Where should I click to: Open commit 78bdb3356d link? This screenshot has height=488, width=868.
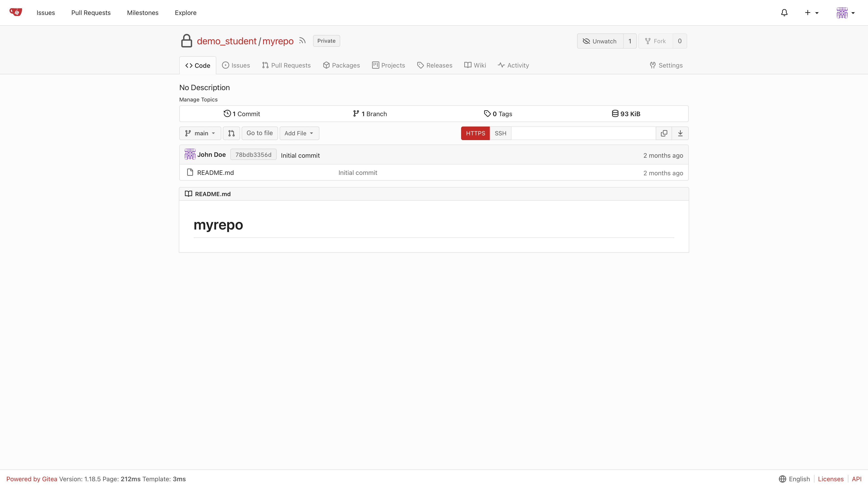click(253, 155)
